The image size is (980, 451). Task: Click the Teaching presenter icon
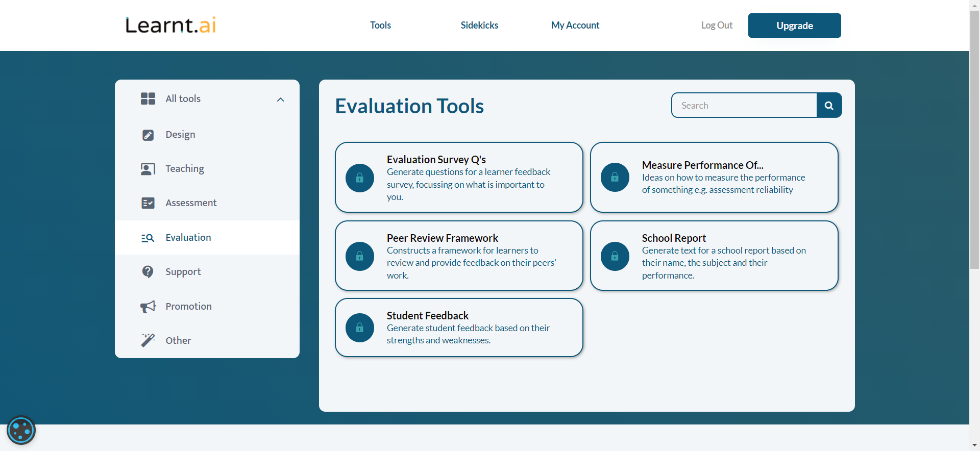pyautogui.click(x=148, y=169)
